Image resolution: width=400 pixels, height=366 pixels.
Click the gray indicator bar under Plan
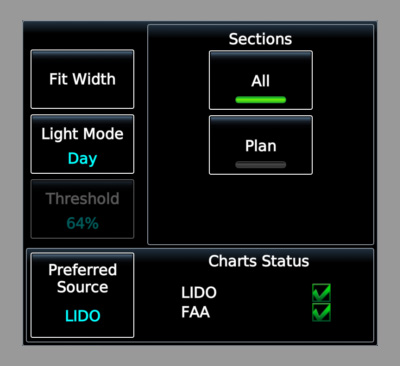coord(261,165)
